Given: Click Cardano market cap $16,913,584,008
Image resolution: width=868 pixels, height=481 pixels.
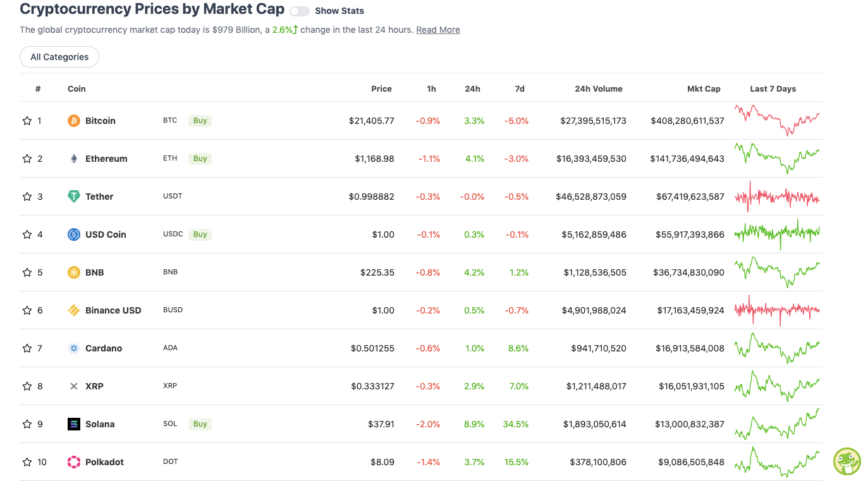Looking at the screenshot, I should [690, 348].
